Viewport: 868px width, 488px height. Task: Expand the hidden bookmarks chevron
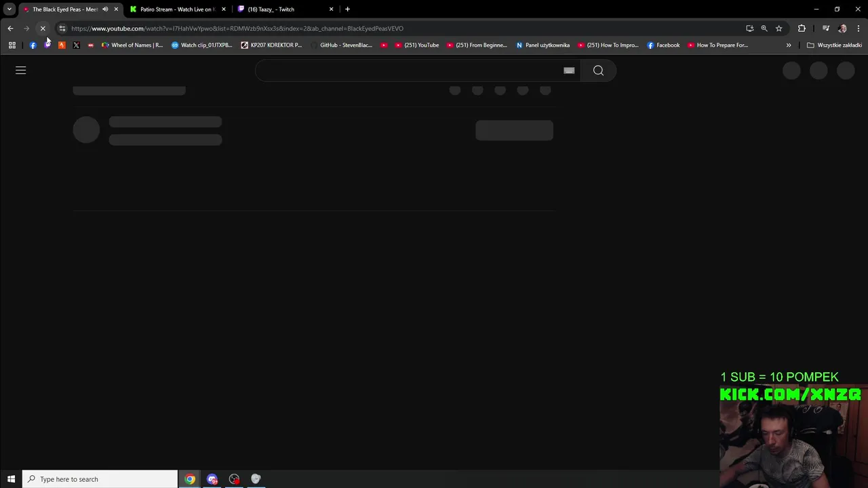788,45
